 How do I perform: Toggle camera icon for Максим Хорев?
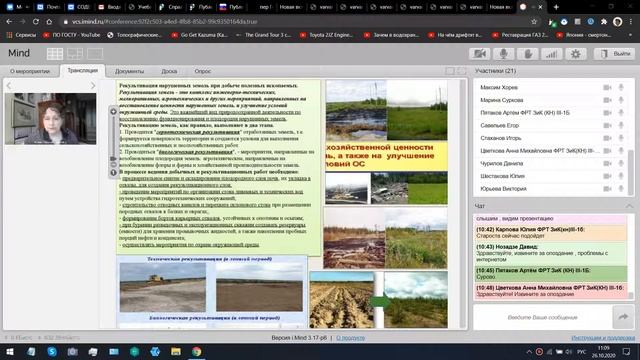[x=607, y=87]
